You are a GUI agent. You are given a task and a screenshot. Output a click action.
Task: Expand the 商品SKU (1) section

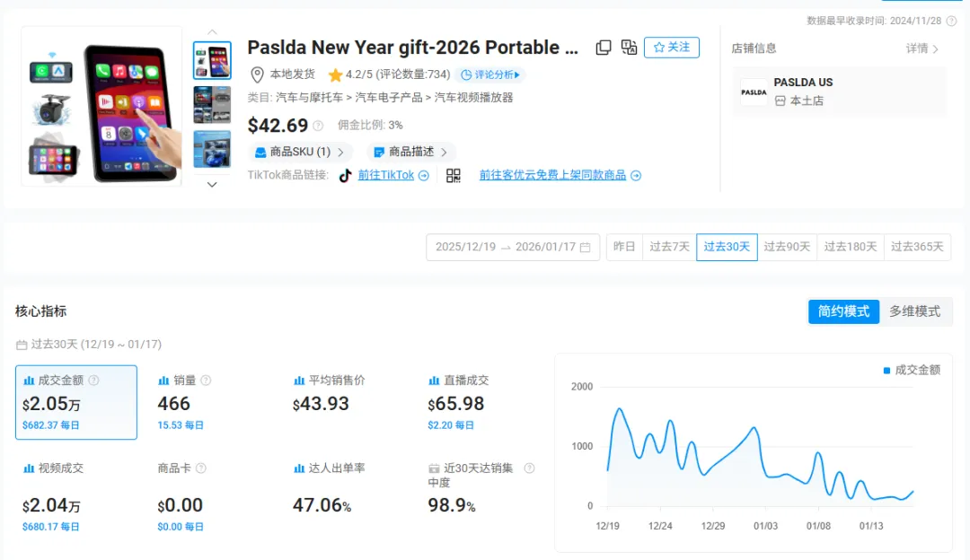click(x=300, y=152)
